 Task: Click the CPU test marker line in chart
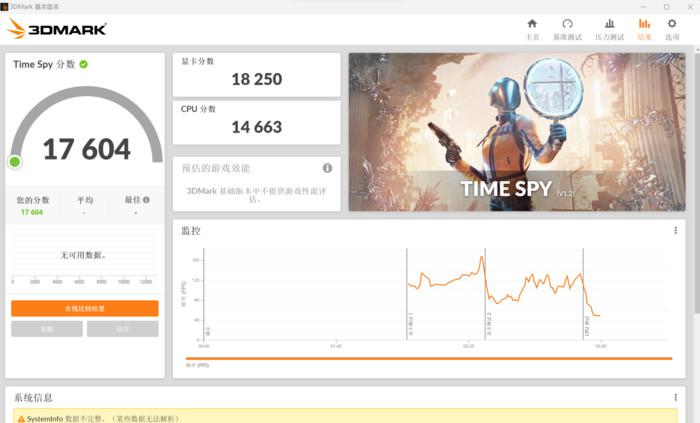(583, 294)
